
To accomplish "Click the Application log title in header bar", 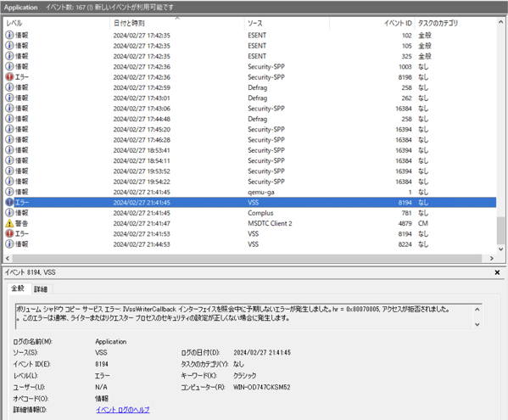I will [20, 7].
